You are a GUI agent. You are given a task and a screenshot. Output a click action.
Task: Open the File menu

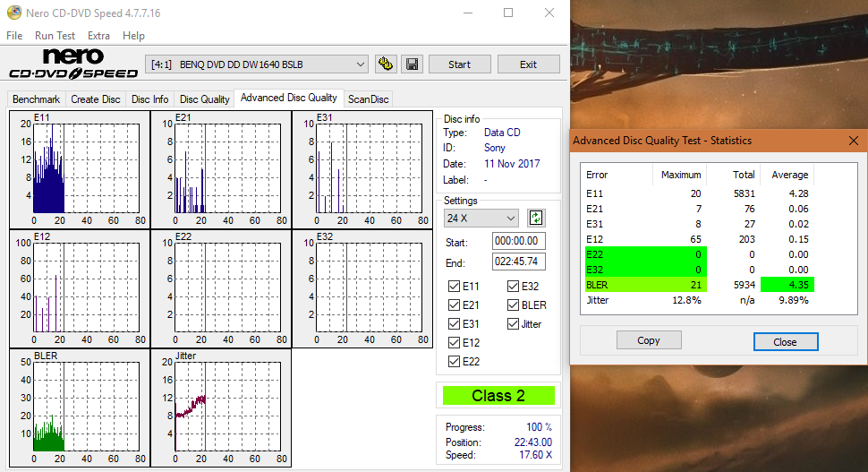tap(14, 36)
